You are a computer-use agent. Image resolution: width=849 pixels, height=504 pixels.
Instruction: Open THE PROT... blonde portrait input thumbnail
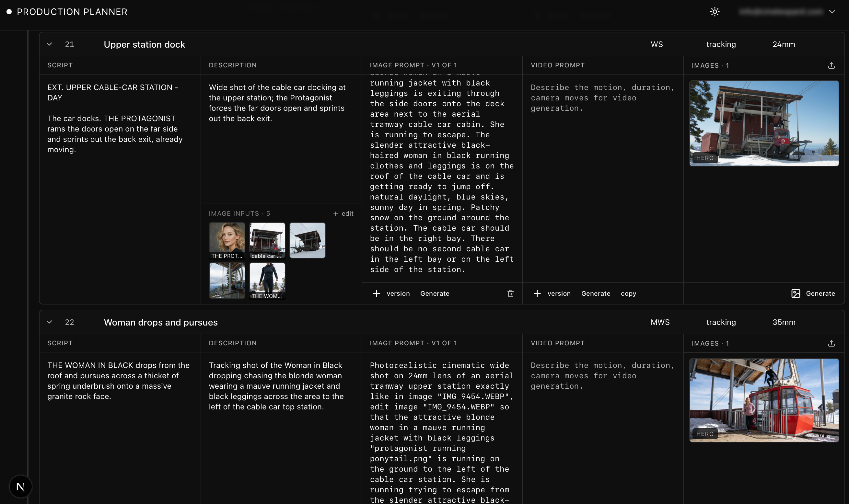227,240
